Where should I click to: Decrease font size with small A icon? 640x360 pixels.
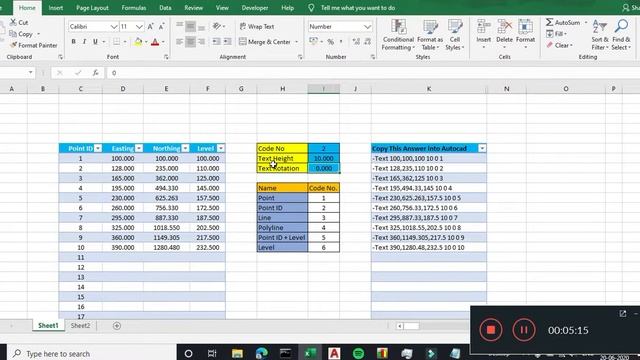click(x=161, y=27)
